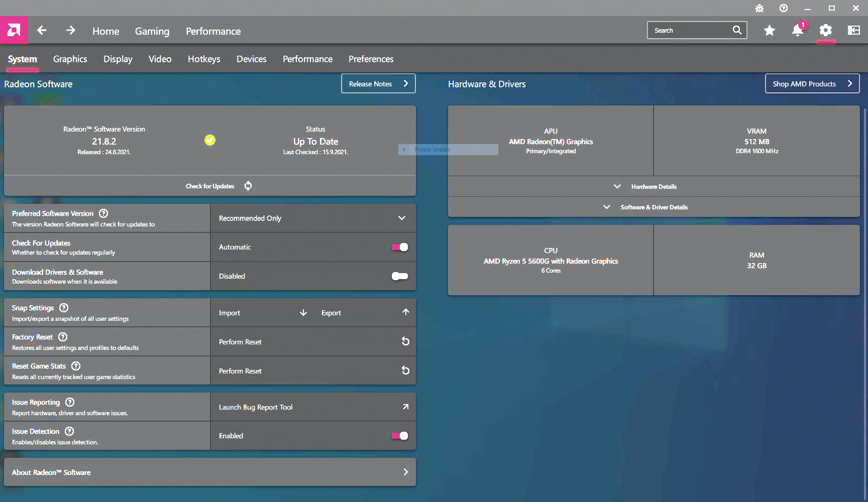Open Performance settings tab
This screenshot has height=502, width=868.
307,59
